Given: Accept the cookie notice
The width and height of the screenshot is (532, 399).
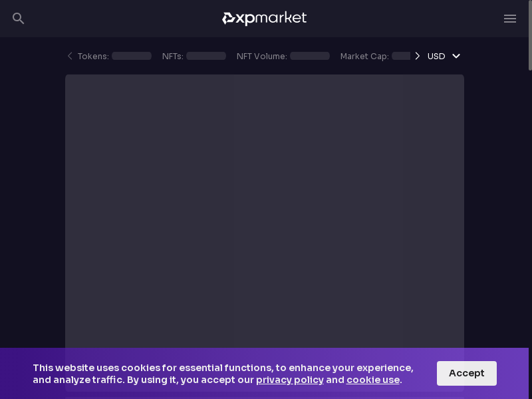Looking at the screenshot, I should click(x=466, y=373).
